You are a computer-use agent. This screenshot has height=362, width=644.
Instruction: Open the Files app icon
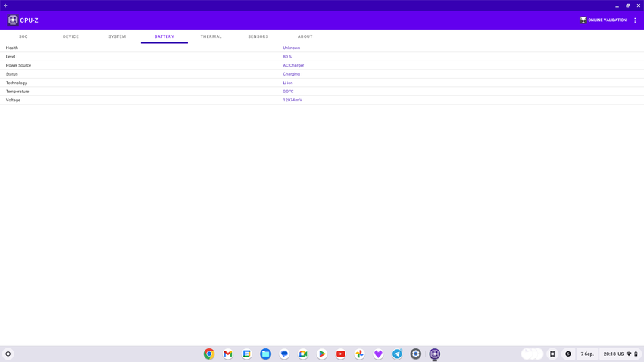click(x=265, y=354)
